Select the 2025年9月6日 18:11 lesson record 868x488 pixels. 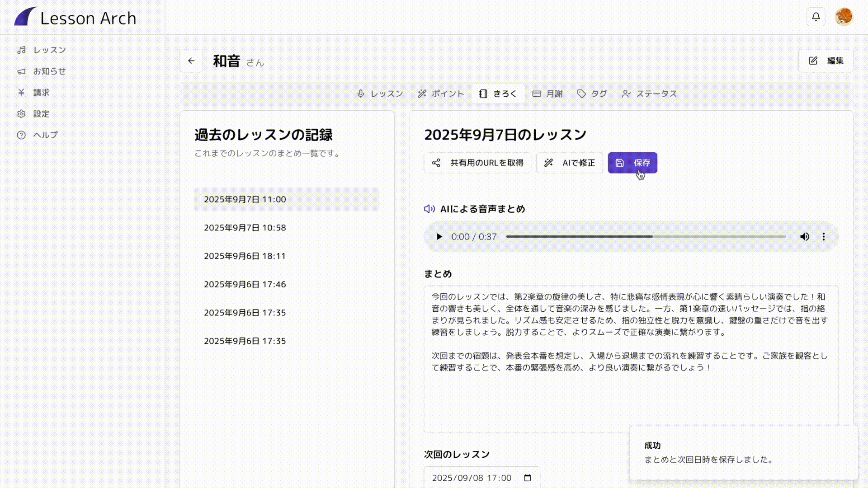pos(245,256)
